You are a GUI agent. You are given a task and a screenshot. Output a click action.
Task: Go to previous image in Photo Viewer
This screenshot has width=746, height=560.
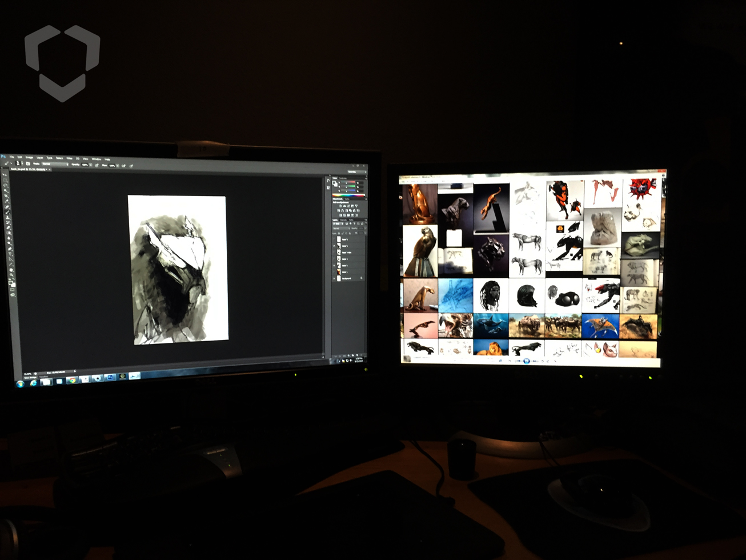pyautogui.click(x=519, y=361)
